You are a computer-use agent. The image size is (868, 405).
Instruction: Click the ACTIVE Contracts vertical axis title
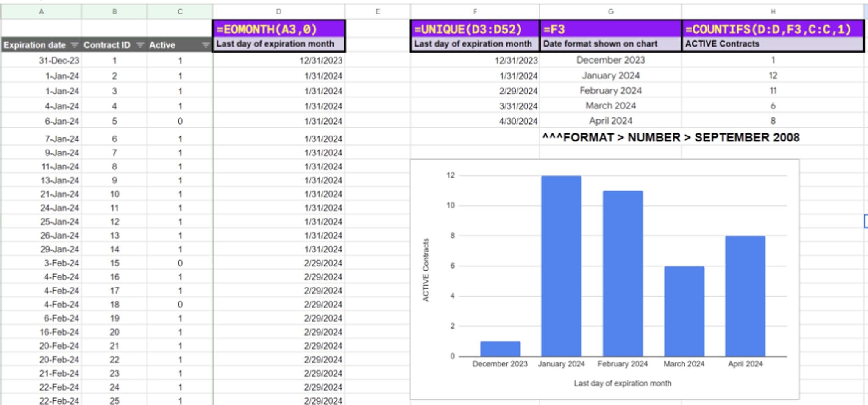click(426, 270)
